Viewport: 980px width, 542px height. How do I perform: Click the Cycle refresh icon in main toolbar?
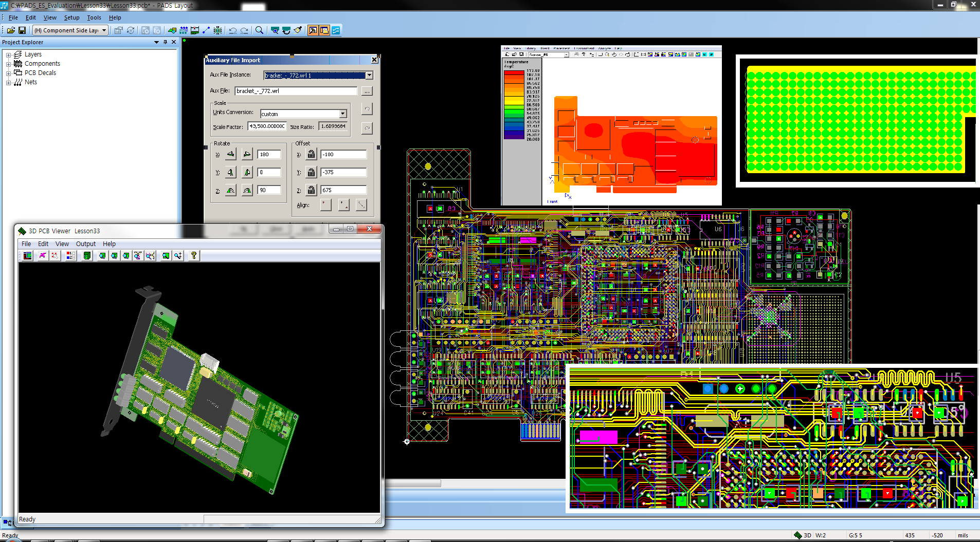tap(131, 30)
